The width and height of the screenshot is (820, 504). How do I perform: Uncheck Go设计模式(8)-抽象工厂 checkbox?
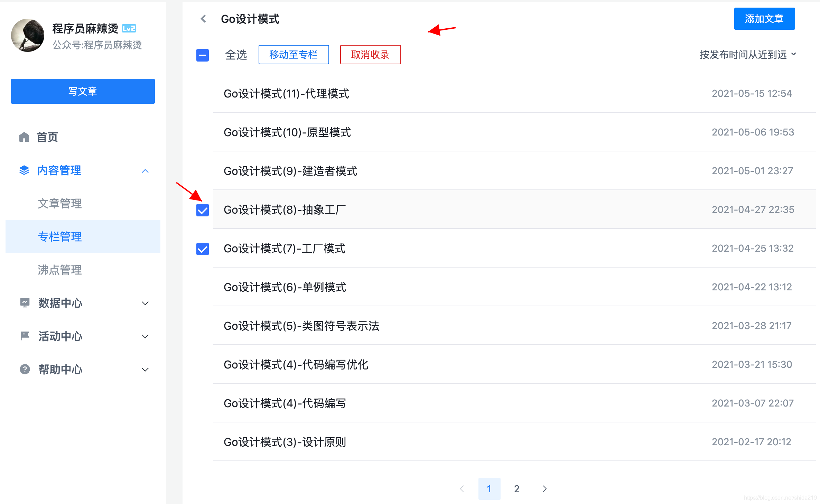click(202, 210)
